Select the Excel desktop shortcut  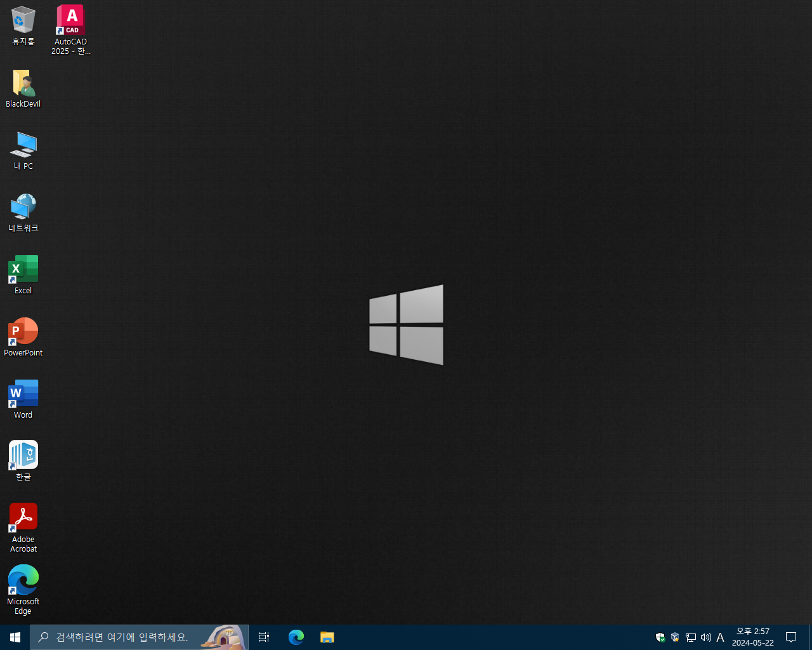pyautogui.click(x=23, y=275)
